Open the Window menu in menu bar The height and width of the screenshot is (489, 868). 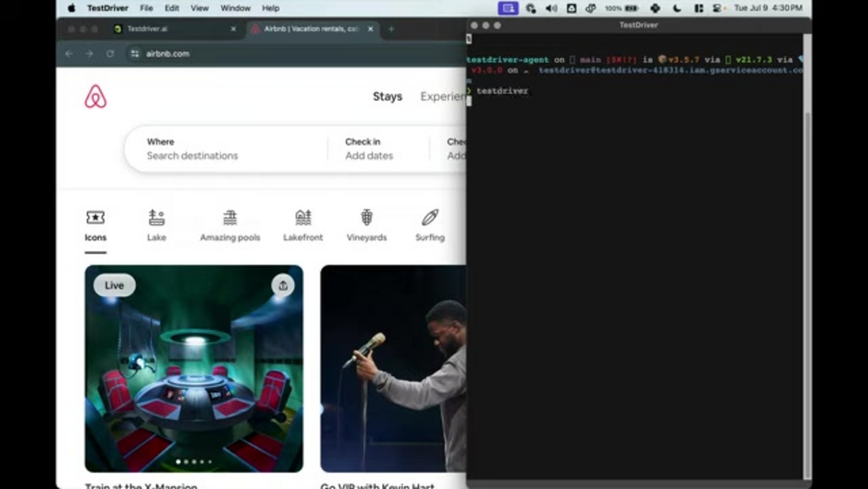point(235,8)
